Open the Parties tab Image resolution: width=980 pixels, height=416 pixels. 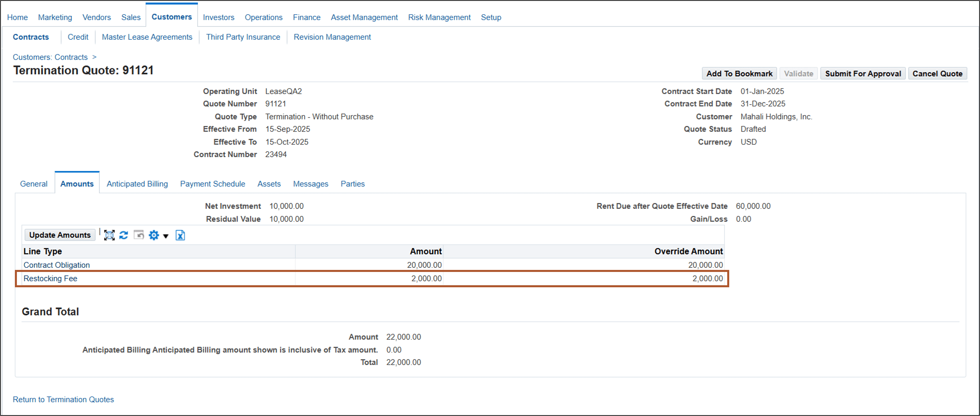click(x=352, y=184)
